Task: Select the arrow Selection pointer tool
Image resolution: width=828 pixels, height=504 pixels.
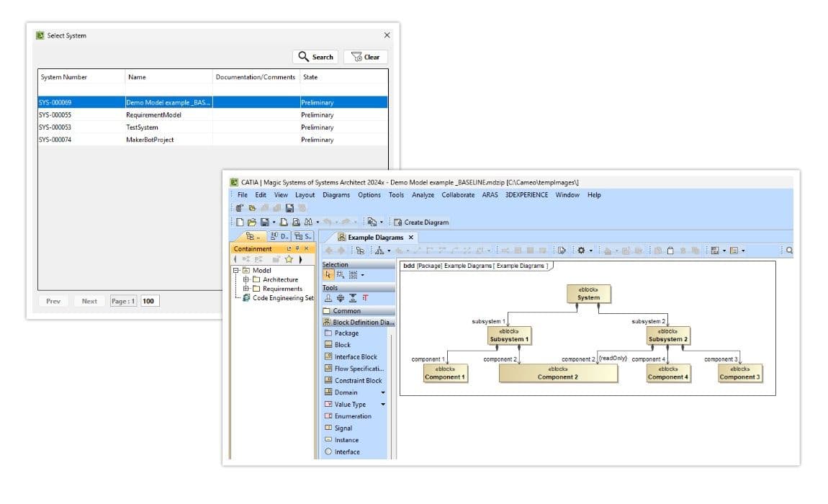Action: click(x=328, y=275)
